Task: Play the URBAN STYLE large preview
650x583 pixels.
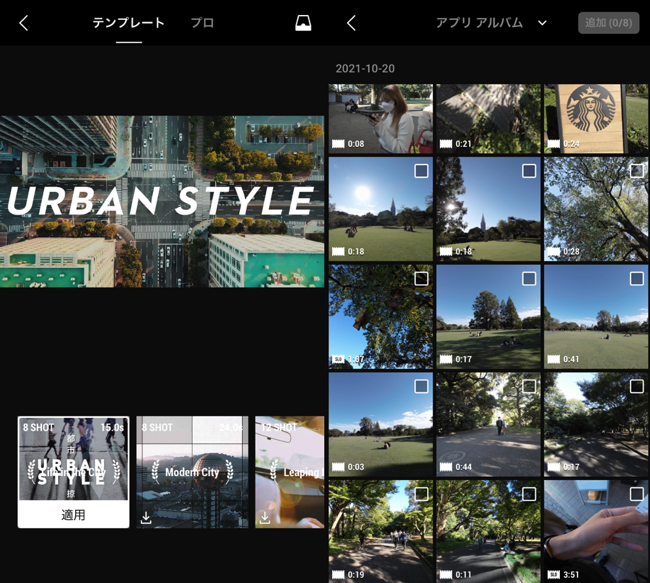Action: pyautogui.click(x=162, y=201)
